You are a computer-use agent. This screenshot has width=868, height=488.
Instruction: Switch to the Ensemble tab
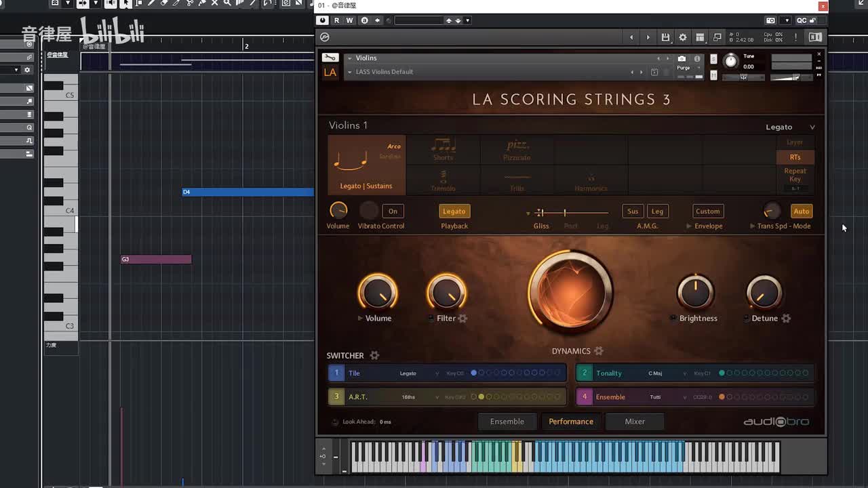click(x=507, y=422)
